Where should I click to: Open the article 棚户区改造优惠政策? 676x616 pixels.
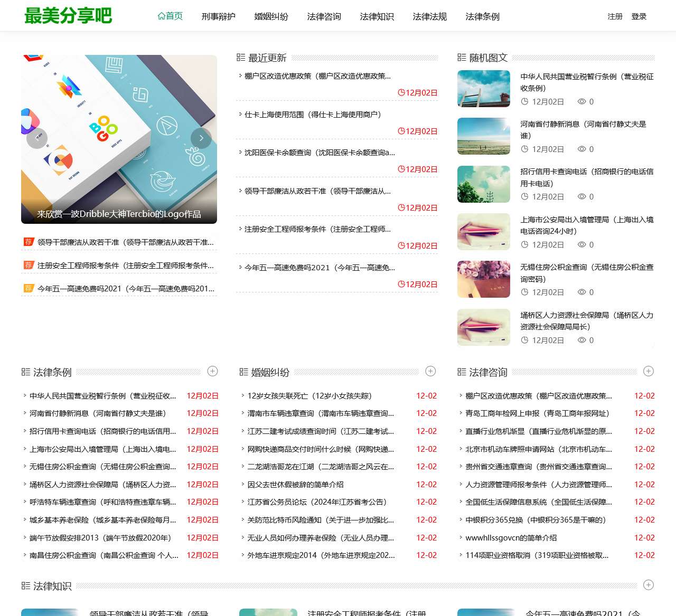coord(317,76)
